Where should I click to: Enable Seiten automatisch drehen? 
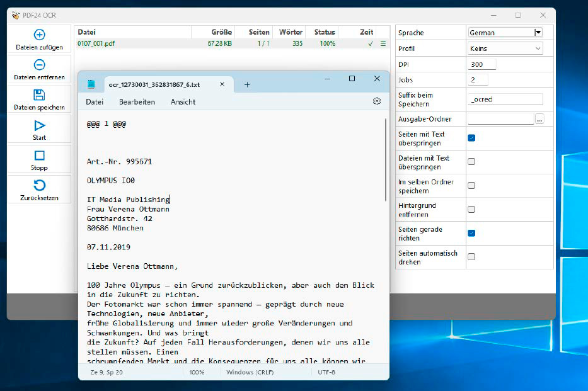click(x=471, y=256)
